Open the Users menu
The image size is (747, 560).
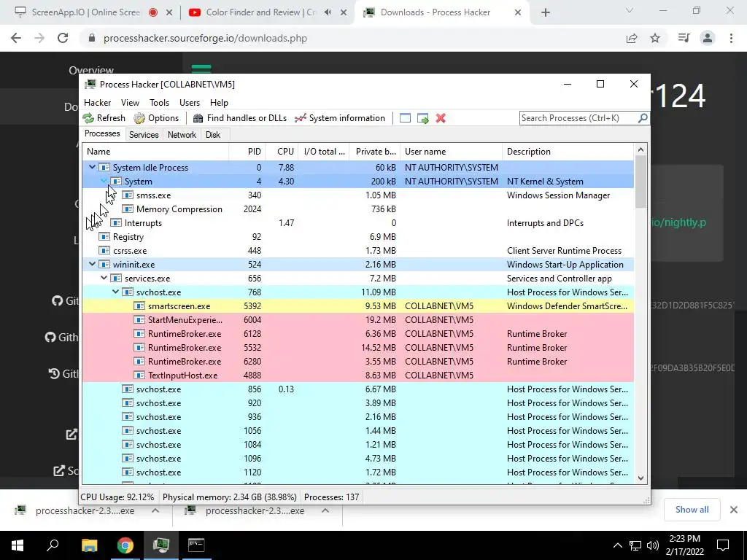point(190,103)
